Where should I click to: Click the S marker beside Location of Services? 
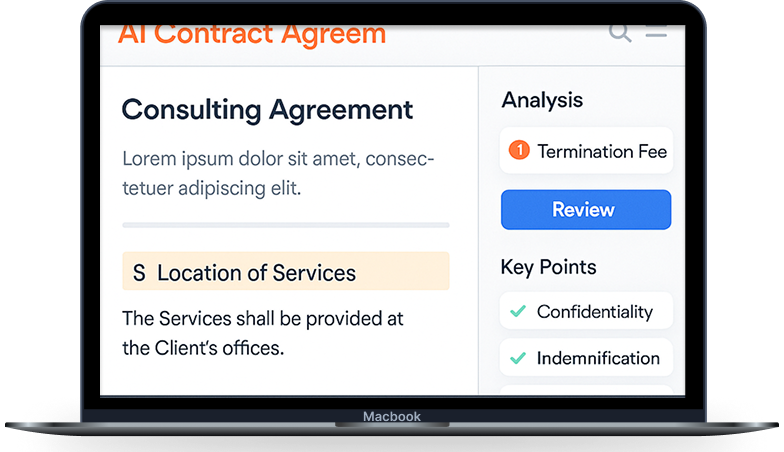point(139,273)
